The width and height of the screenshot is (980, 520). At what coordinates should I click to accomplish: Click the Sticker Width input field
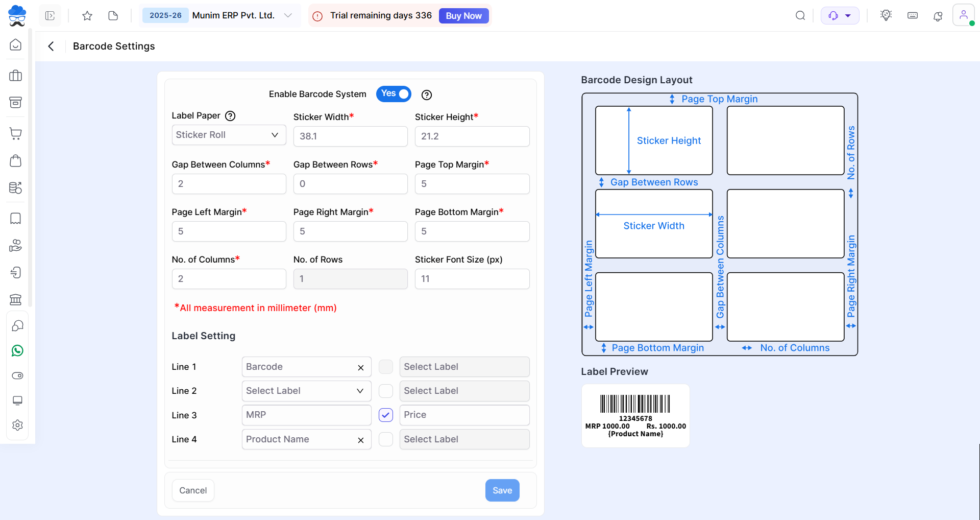tap(350, 136)
